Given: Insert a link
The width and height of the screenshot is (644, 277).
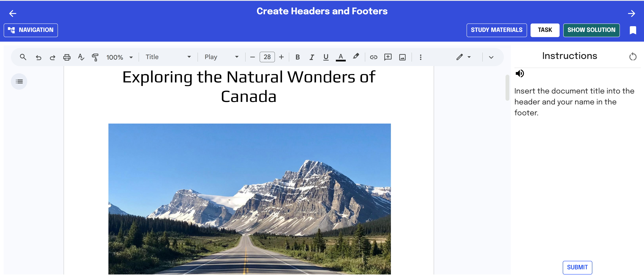Looking at the screenshot, I should (x=373, y=58).
